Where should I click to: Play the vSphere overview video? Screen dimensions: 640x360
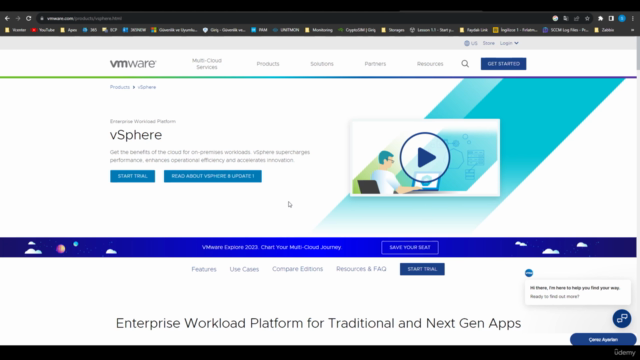[425, 158]
